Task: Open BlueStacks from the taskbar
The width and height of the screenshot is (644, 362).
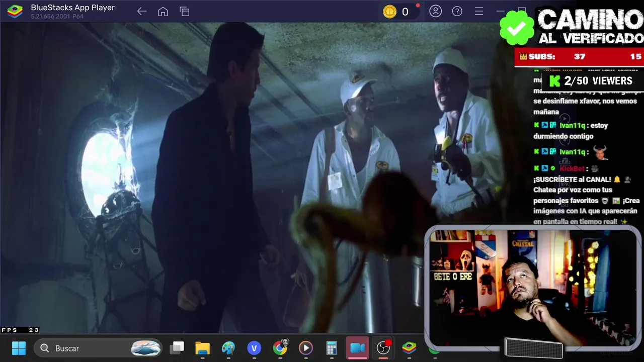Action: [409, 348]
